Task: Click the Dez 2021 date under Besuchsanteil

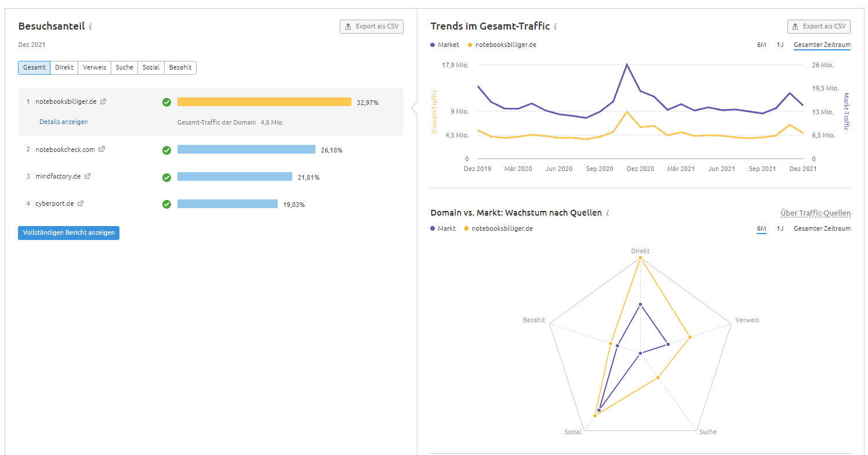Action: point(32,45)
